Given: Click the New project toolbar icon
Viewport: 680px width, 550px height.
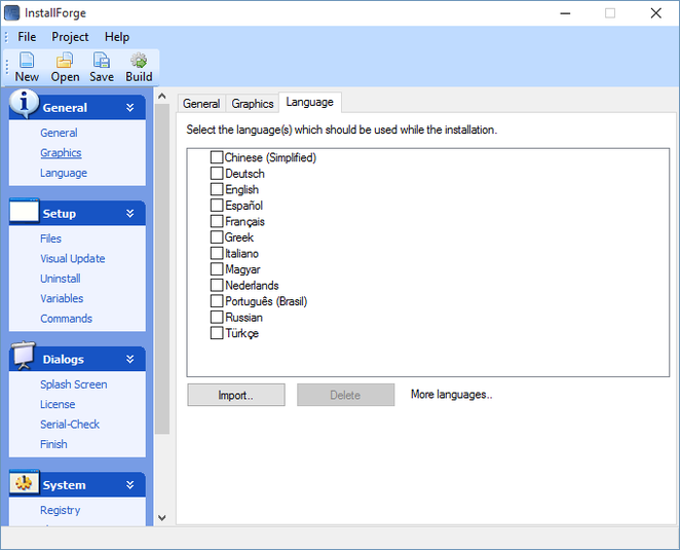Looking at the screenshot, I should pos(26,60).
